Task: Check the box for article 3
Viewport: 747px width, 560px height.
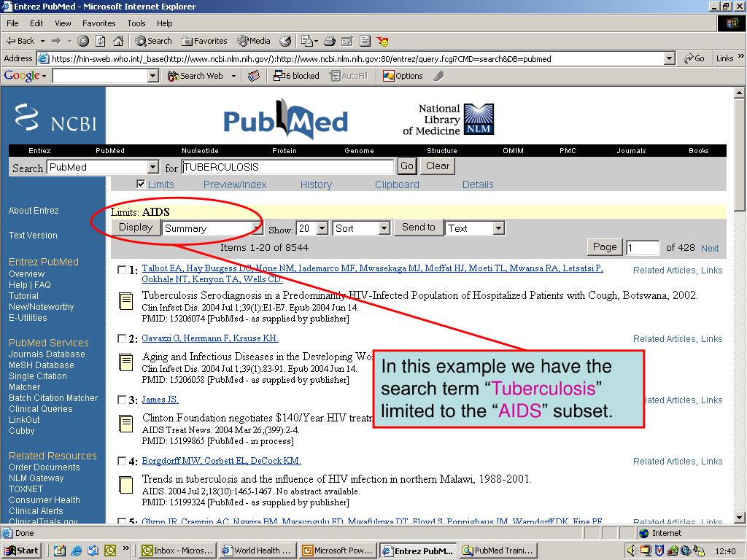Action: pos(122,400)
